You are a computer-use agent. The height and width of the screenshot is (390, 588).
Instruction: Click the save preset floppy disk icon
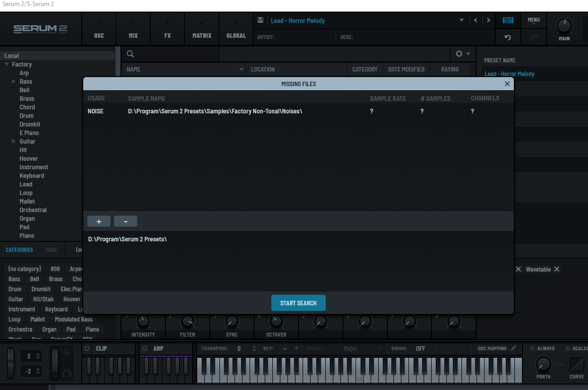coord(260,20)
